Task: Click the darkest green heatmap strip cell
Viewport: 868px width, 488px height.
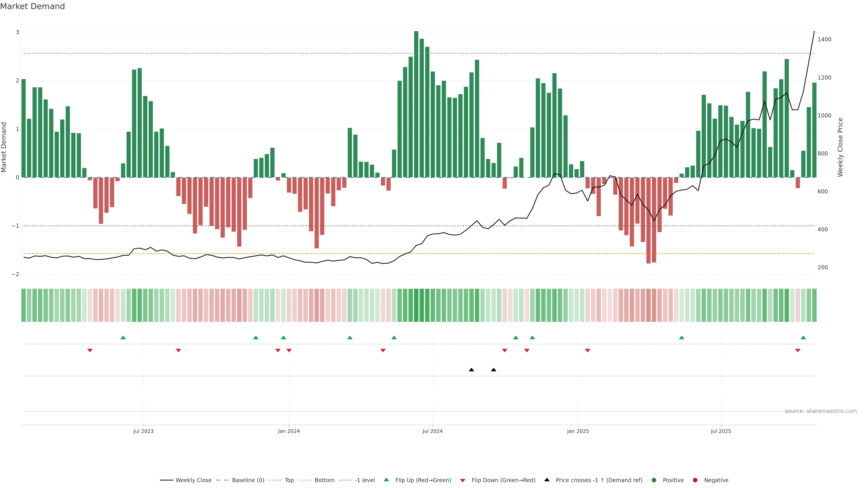Action: click(416, 305)
